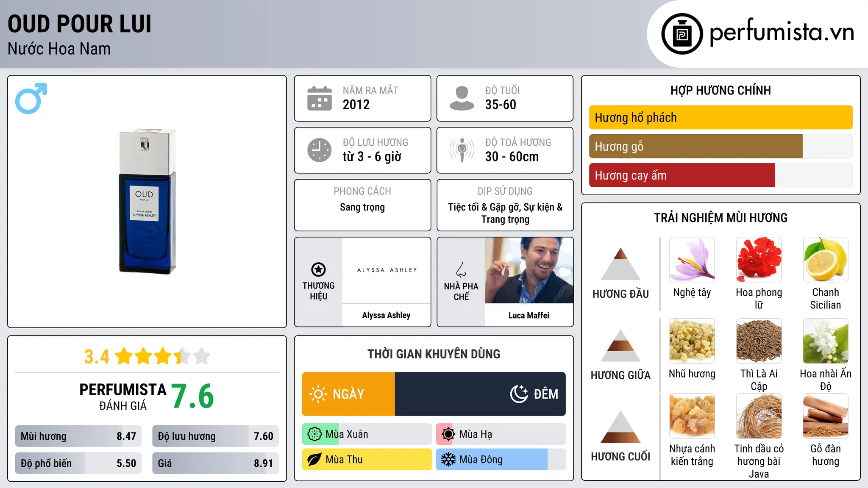The image size is (868, 488).
Task: Click the green flower icon for Mùa Xuân
Action: click(x=314, y=434)
